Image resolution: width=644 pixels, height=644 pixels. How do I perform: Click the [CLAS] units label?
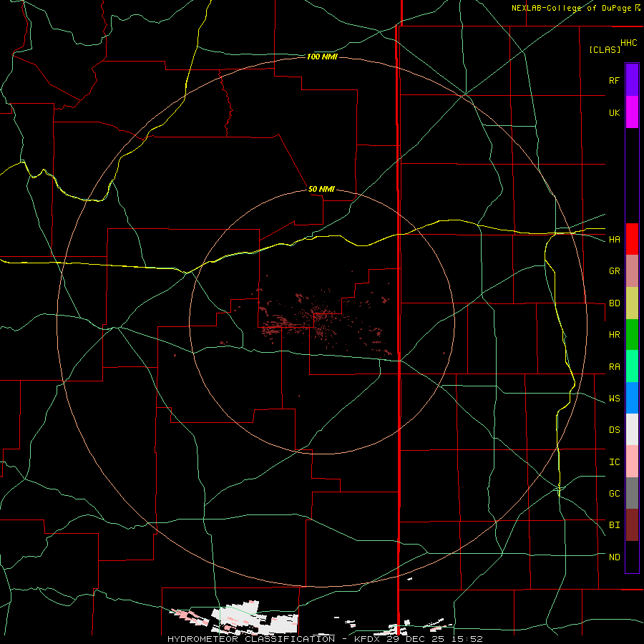click(605, 49)
